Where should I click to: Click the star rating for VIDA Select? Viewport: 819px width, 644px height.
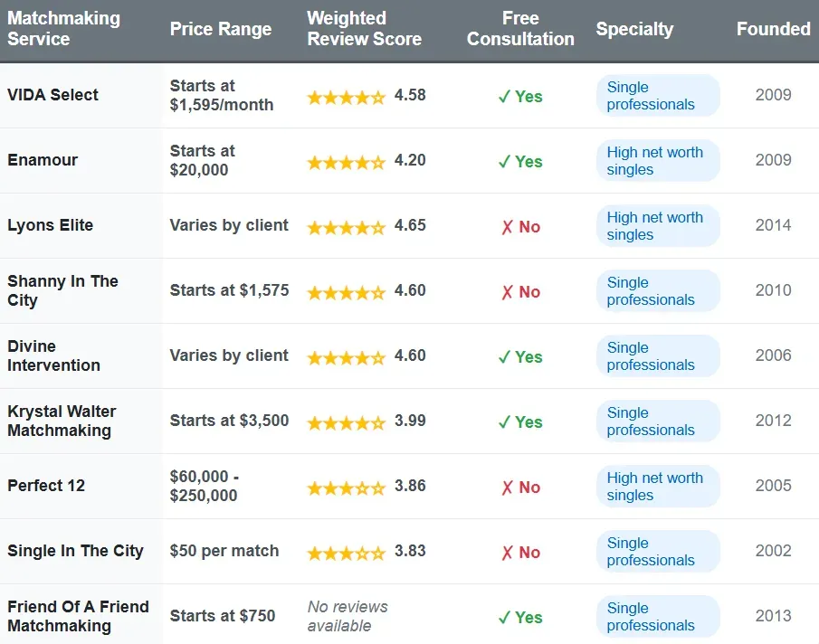coord(346,97)
